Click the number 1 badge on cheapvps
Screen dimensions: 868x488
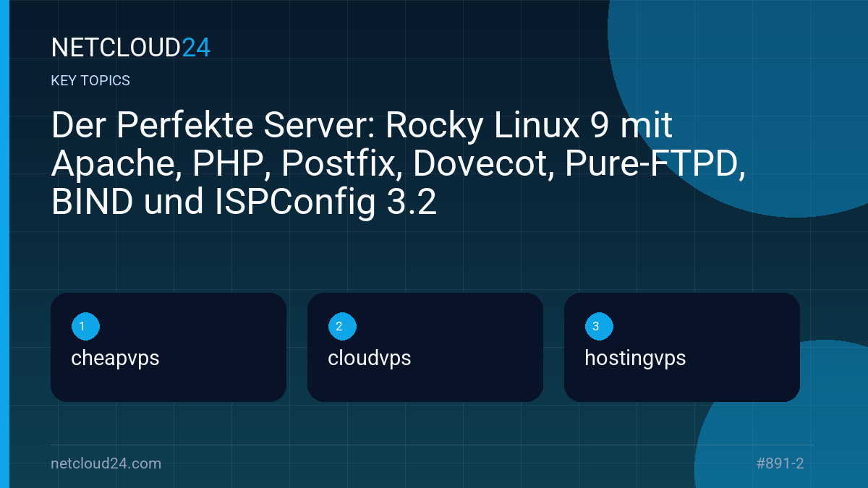click(85, 326)
